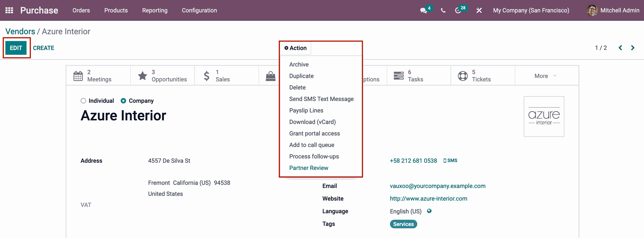644x238 pixels.
Task: Open company switcher My Company (San Francisco)
Action: point(531,10)
